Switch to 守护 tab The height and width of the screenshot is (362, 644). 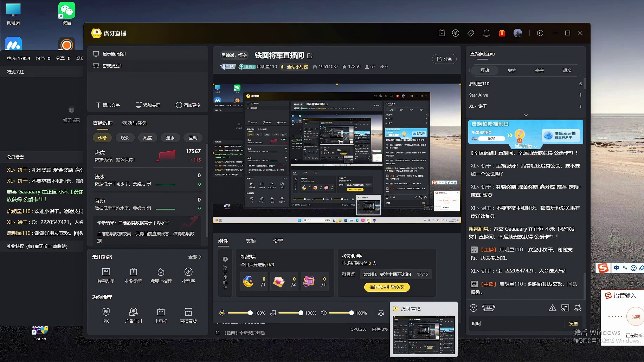[x=512, y=71]
